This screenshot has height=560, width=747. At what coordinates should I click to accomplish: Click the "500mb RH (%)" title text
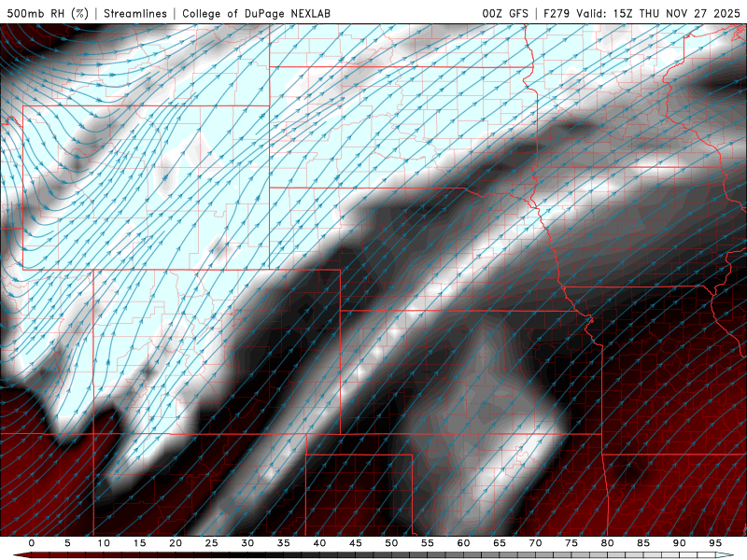pyautogui.click(x=49, y=13)
